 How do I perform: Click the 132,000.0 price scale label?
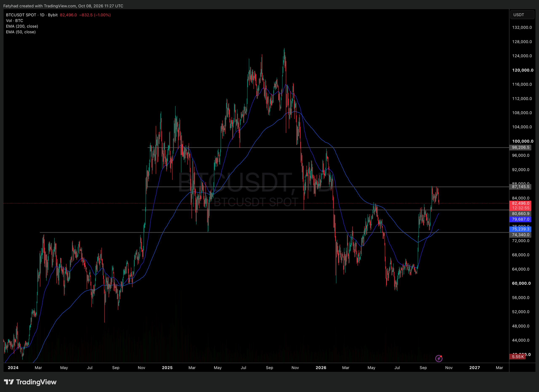[x=522, y=28]
